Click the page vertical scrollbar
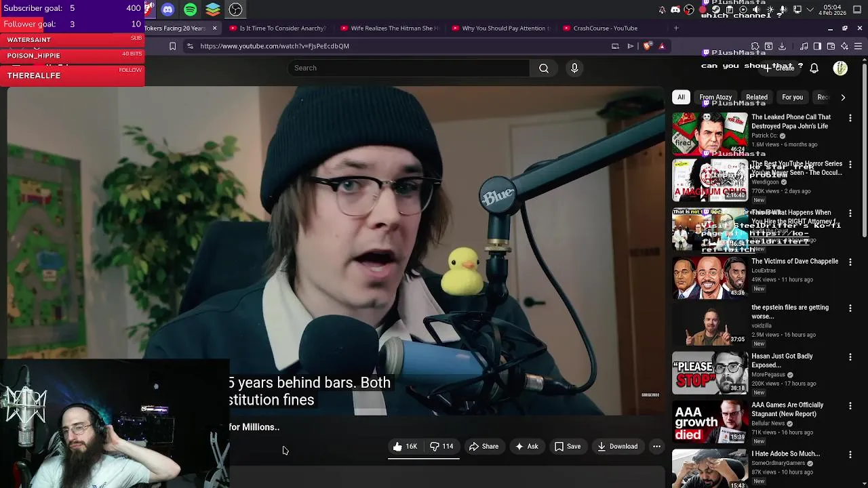 click(864, 149)
